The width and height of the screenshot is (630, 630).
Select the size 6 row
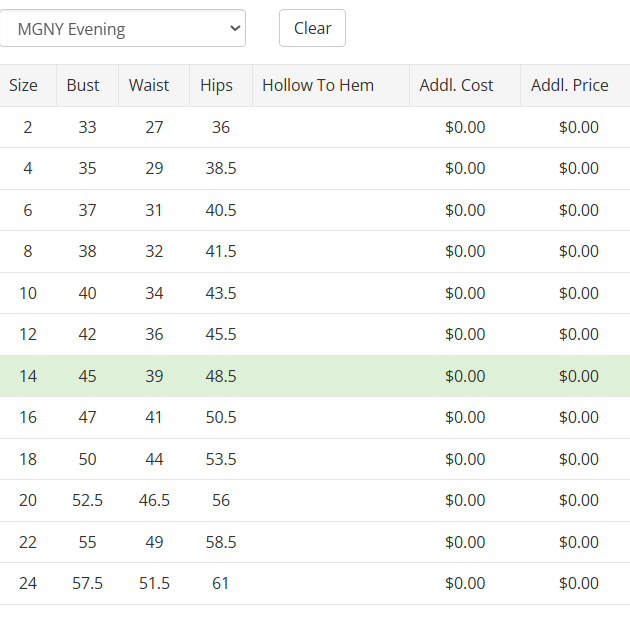pyautogui.click(x=28, y=211)
